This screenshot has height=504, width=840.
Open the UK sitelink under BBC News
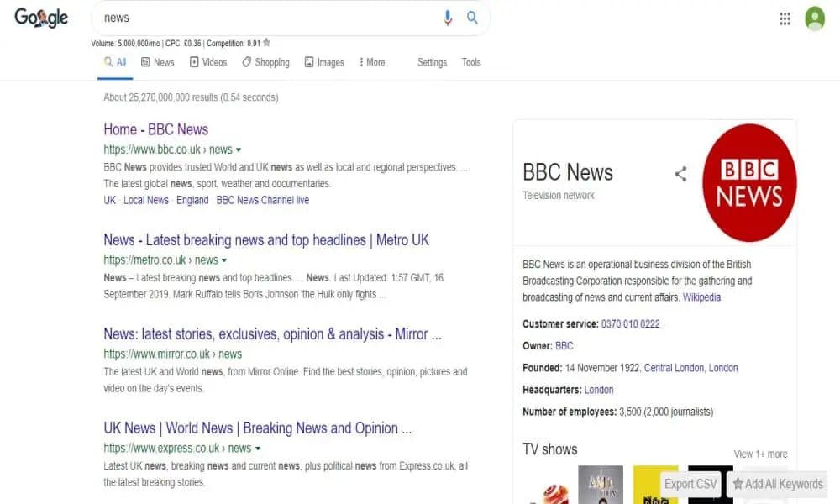110,200
